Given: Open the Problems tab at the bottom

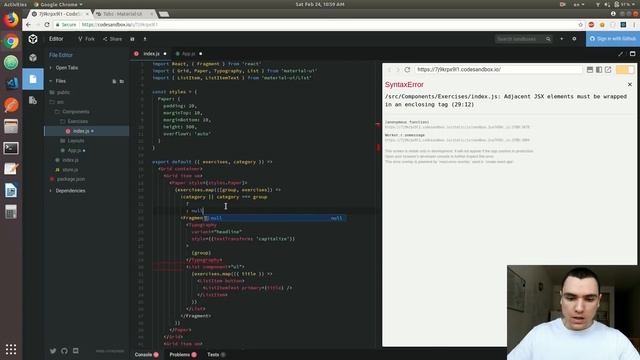Looking at the screenshot, I should (183, 355).
